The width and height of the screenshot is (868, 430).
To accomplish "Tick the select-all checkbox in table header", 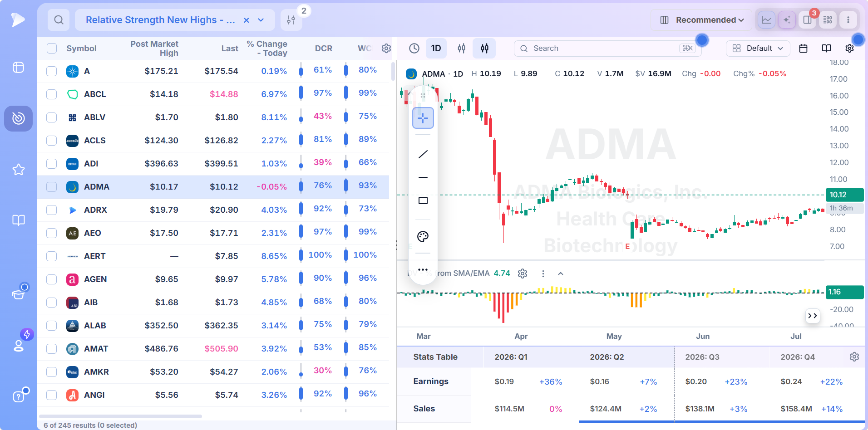I will click(x=52, y=49).
